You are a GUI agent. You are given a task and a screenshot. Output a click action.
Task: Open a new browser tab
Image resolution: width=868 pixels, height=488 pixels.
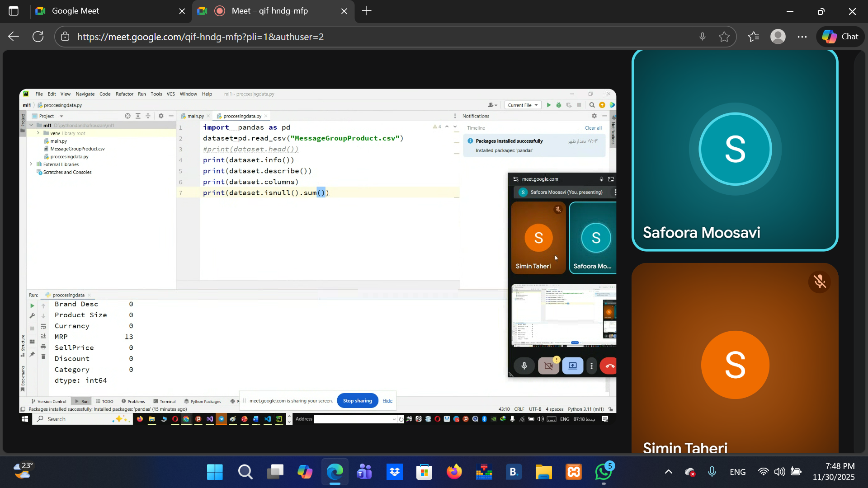click(x=367, y=11)
